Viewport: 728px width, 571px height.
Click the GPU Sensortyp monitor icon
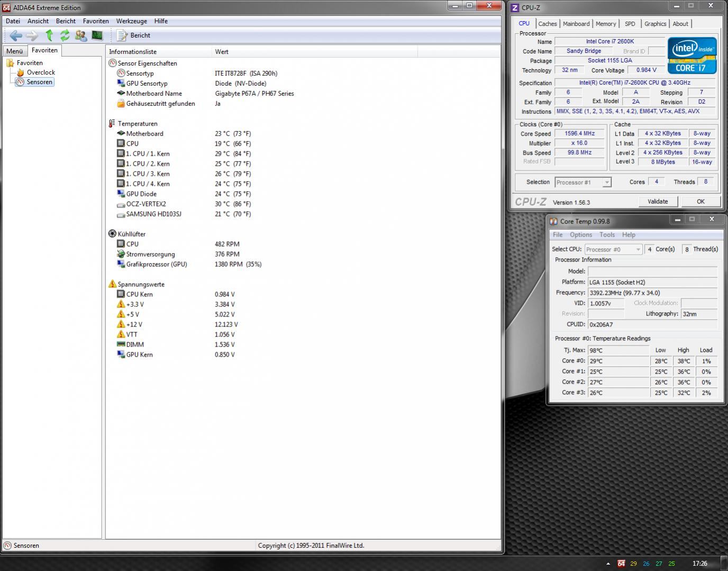[x=121, y=83]
